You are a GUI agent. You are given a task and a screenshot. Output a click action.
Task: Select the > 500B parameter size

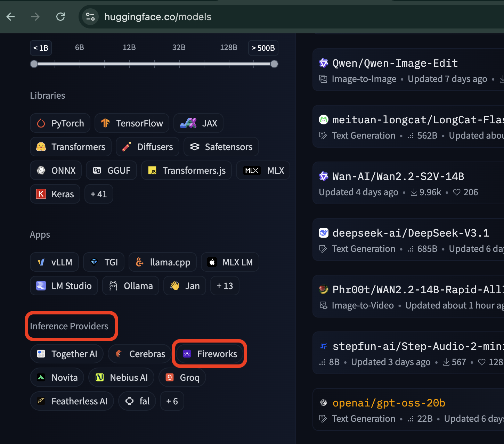tap(263, 48)
